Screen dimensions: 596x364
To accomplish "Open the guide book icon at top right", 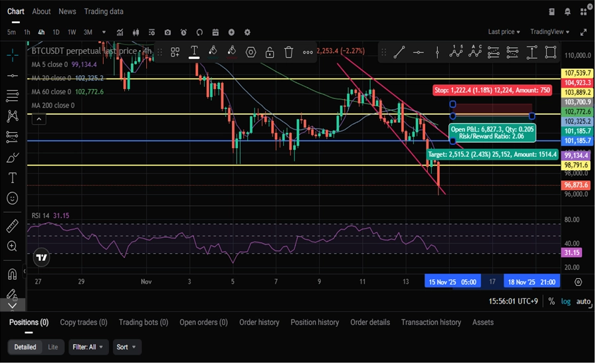I will coord(551,12).
